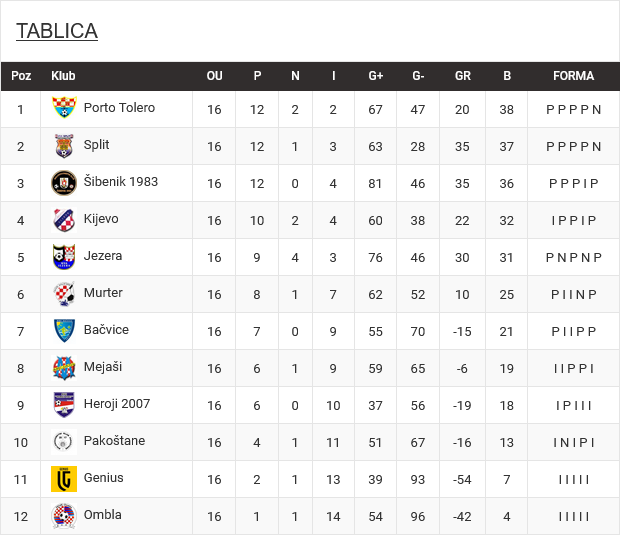Click the Klub column header
This screenshot has width=620, height=535.
(63, 76)
